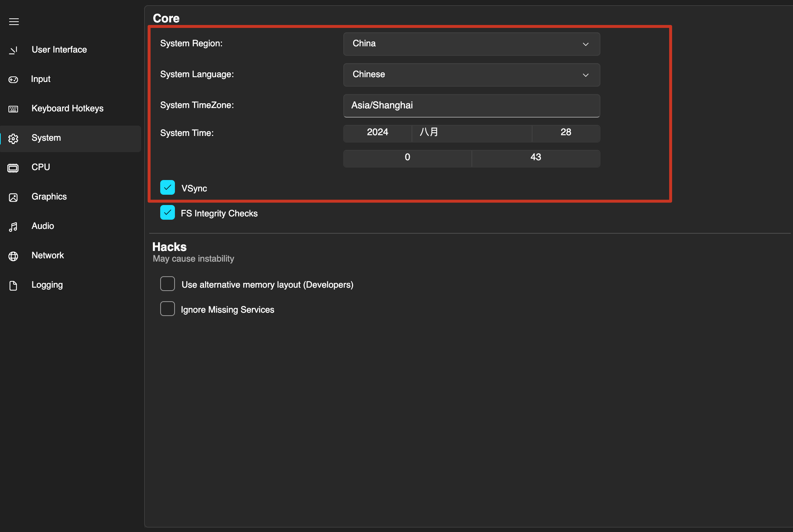This screenshot has width=793, height=532.
Task: Select the Graphics image icon
Action: 13,197
